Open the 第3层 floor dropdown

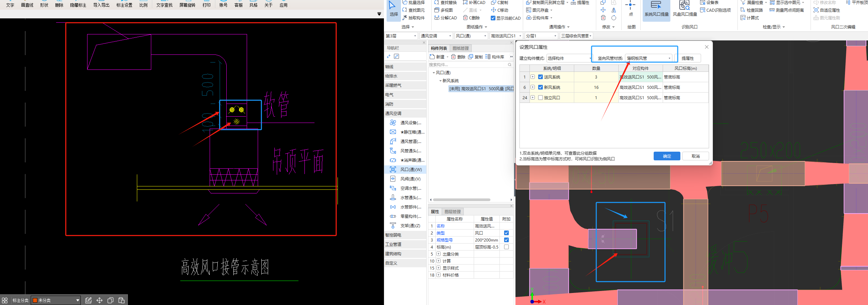pyautogui.click(x=401, y=36)
